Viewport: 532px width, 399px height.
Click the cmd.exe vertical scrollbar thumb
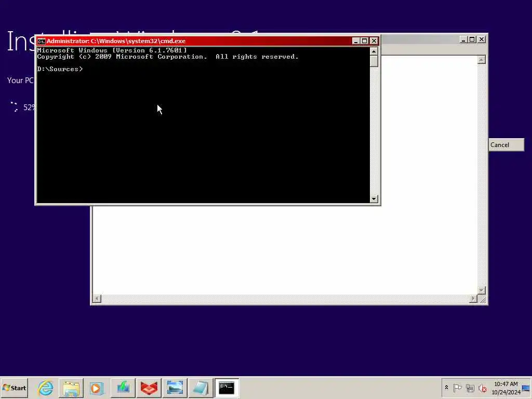[x=374, y=61]
